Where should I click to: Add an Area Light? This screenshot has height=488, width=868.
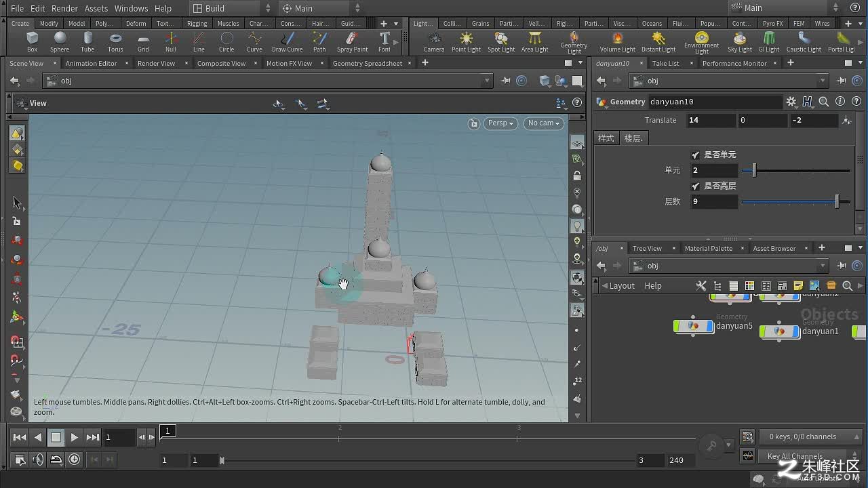535,42
